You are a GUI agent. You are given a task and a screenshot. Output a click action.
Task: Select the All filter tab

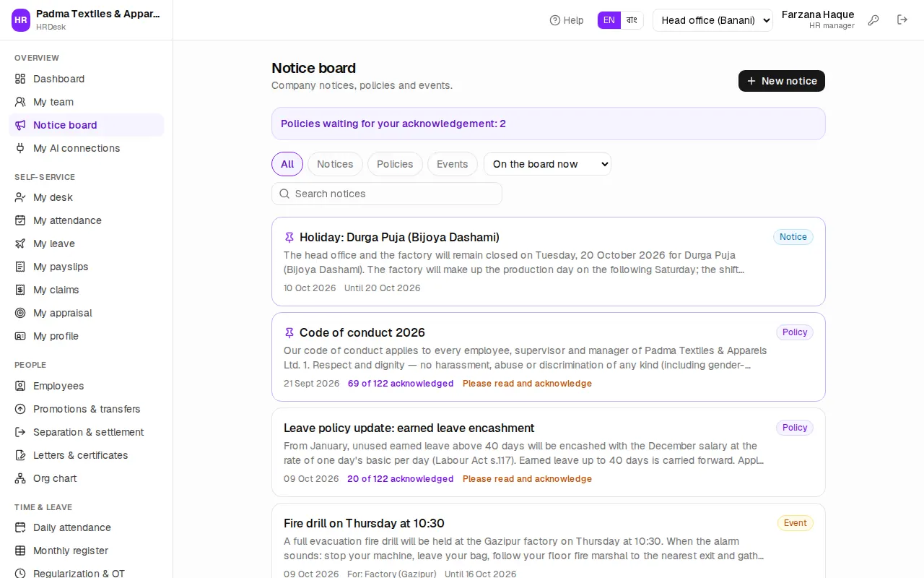coord(287,164)
